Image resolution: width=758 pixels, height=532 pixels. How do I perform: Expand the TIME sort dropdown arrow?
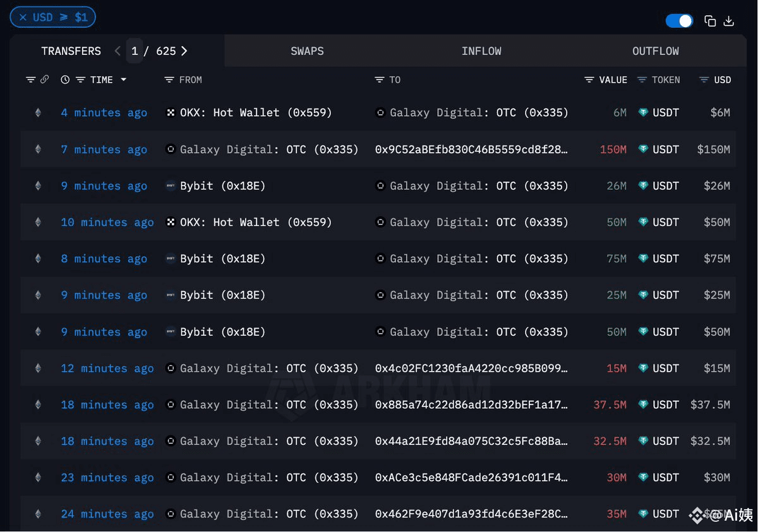(x=123, y=80)
